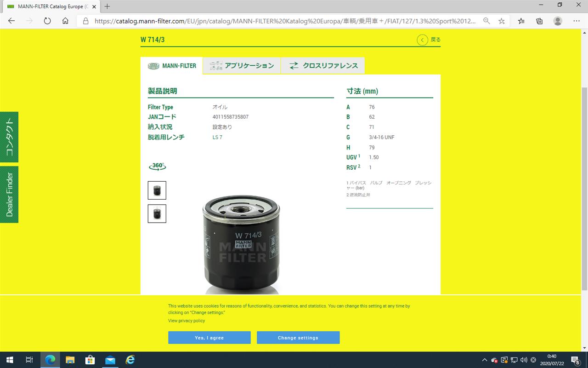Switch to the クロスリファレンス tab

[323, 66]
